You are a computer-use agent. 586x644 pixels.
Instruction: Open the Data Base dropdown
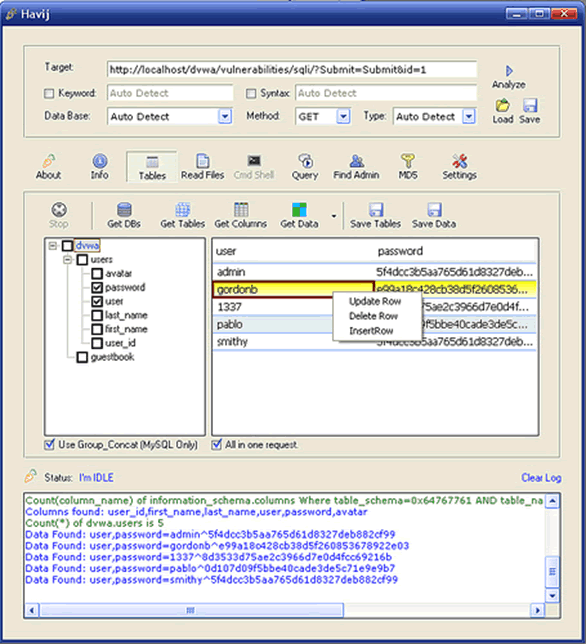(225, 116)
